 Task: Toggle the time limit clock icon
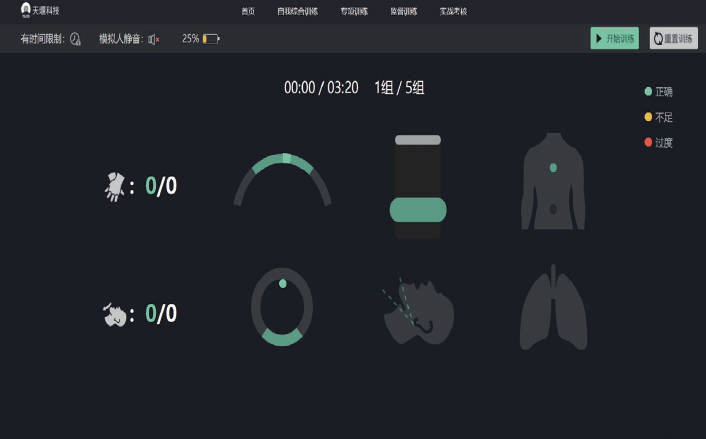pyautogui.click(x=75, y=39)
